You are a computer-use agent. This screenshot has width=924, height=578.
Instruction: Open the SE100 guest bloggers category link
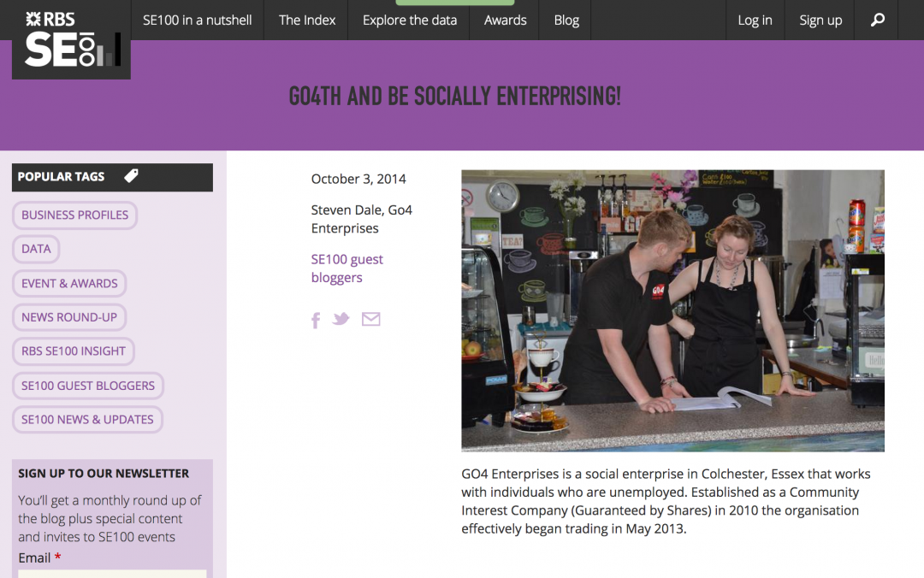(x=347, y=268)
